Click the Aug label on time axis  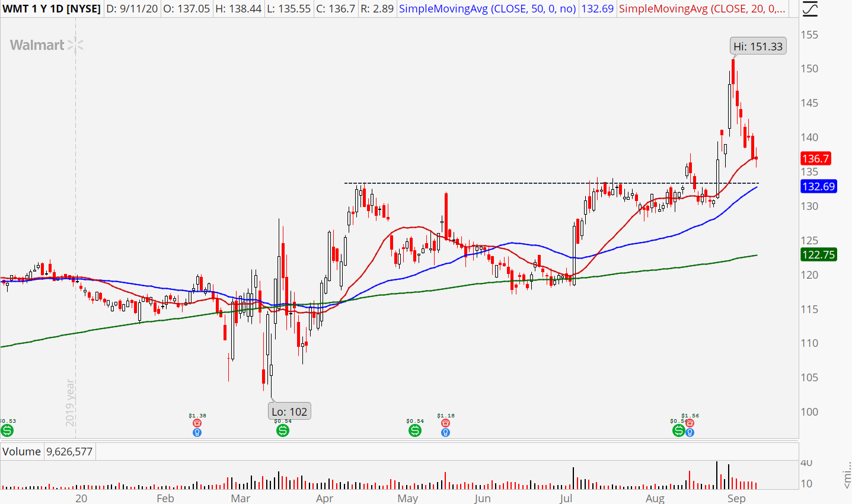pyautogui.click(x=655, y=498)
